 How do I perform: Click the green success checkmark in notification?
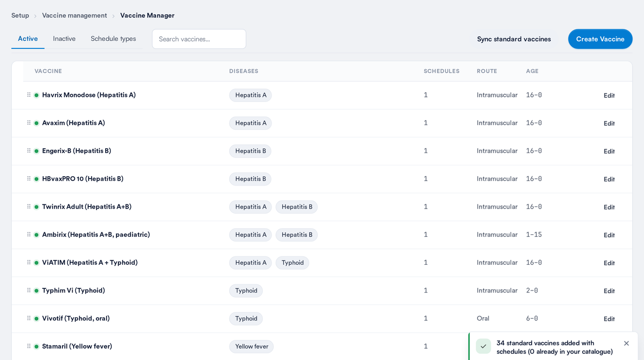click(483, 346)
